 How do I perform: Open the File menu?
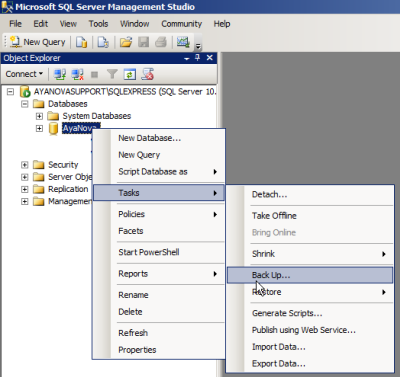[15, 24]
